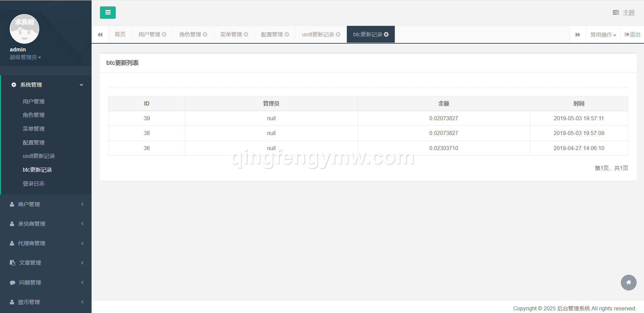Click the round home button at bottom right
Screen dimensions: 644x313
pos(629,282)
